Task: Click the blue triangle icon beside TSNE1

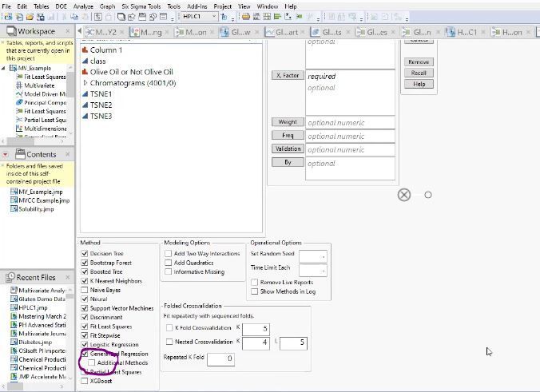Action: [85, 94]
